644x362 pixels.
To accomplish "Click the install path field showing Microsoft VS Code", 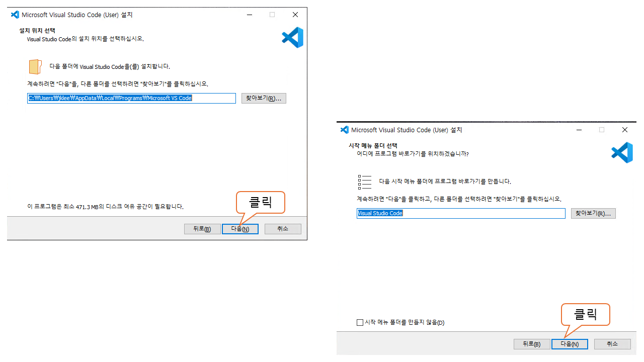I will click(x=131, y=98).
